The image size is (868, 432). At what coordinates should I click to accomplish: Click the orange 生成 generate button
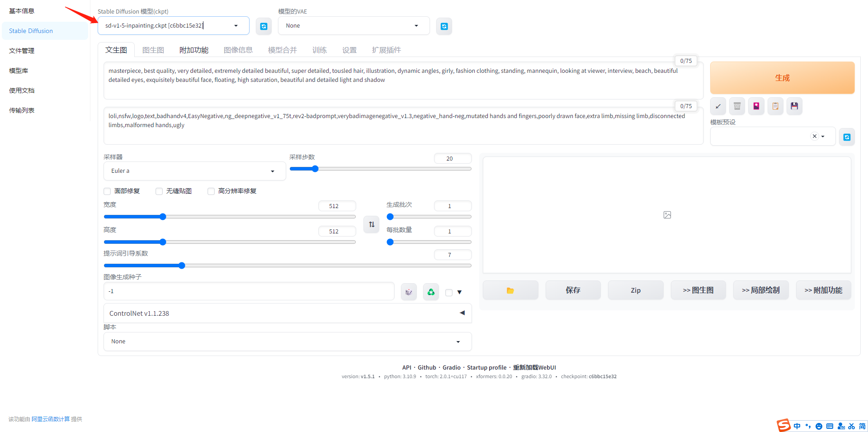pyautogui.click(x=782, y=78)
